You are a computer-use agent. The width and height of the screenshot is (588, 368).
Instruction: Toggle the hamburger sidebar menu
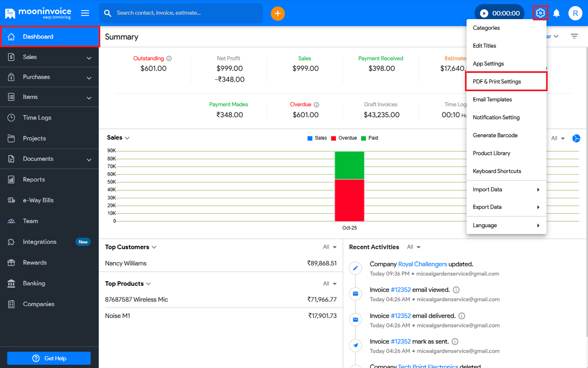click(x=85, y=13)
